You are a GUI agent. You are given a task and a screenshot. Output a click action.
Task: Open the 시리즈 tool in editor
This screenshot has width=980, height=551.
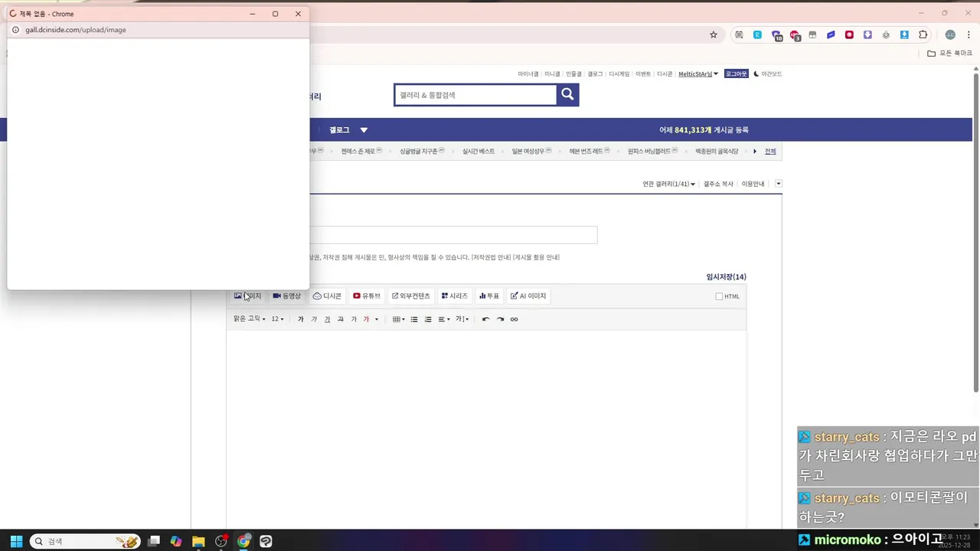click(x=455, y=296)
